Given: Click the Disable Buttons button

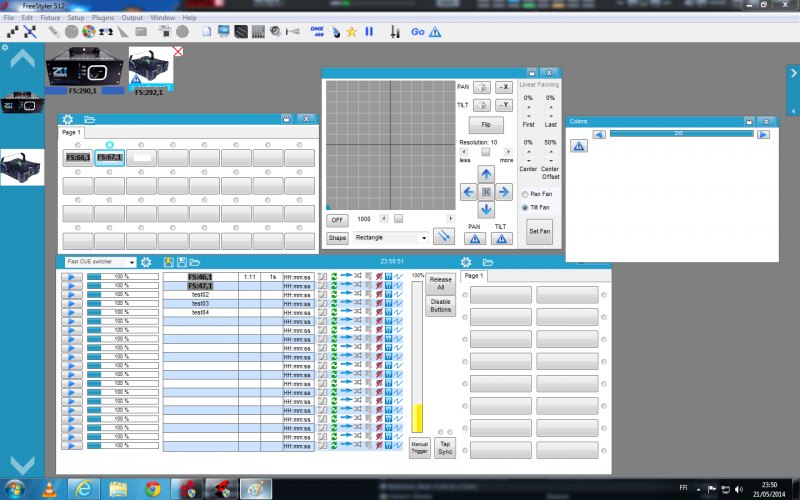Looking at the screenshot, I should (x=440, y=306).
